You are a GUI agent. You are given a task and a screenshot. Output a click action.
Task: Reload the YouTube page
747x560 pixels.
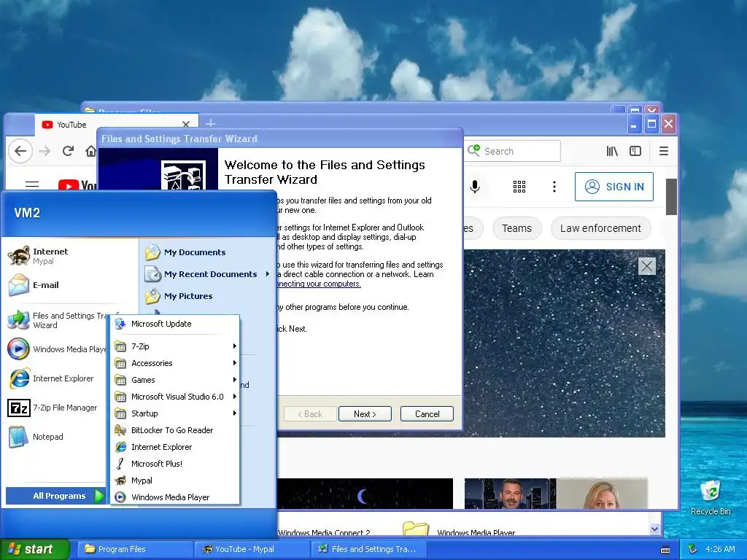(x=68, y=152)
